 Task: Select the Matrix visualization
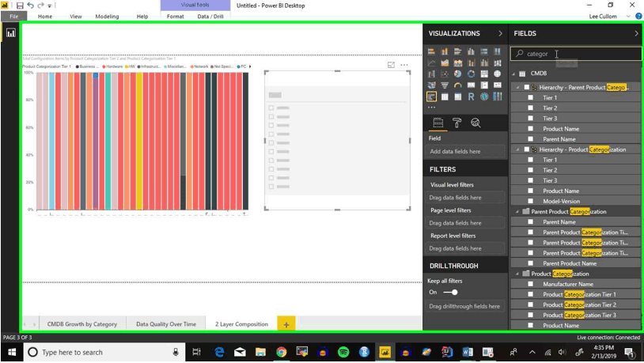457,96
